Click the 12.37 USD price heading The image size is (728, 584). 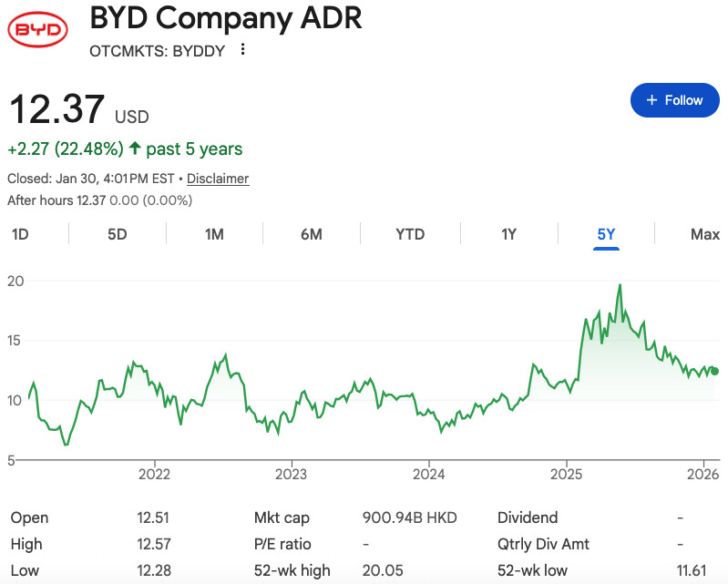[x=56, y=110]
